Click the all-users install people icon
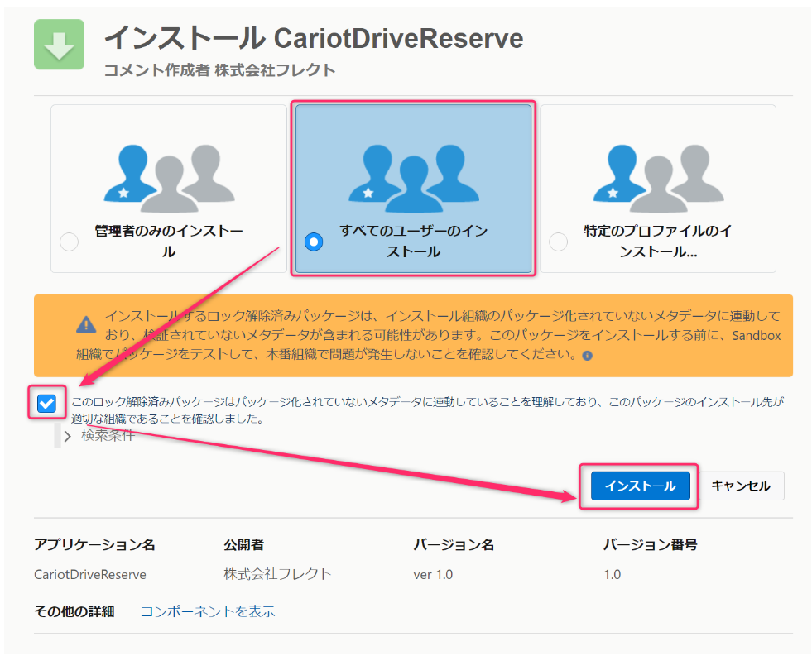Image resolution: width=812 pixels, height=656 pixels. pos(413,179)
